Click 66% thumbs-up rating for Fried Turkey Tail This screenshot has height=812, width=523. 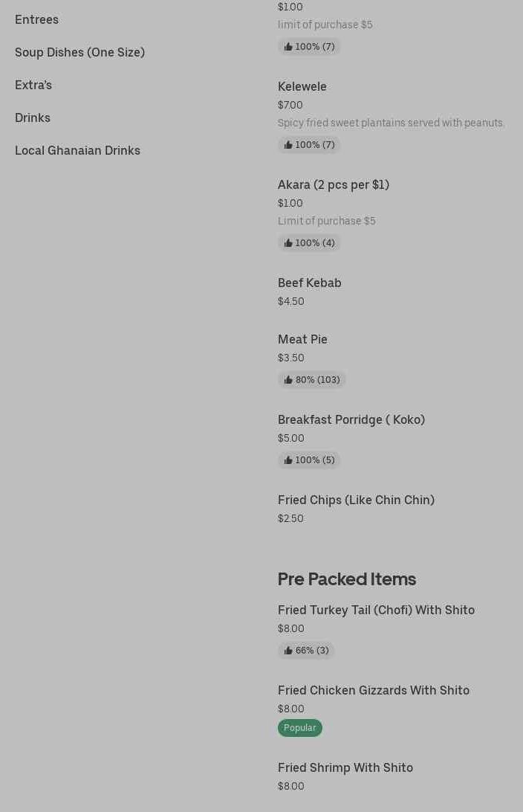(x=306, y=651)
